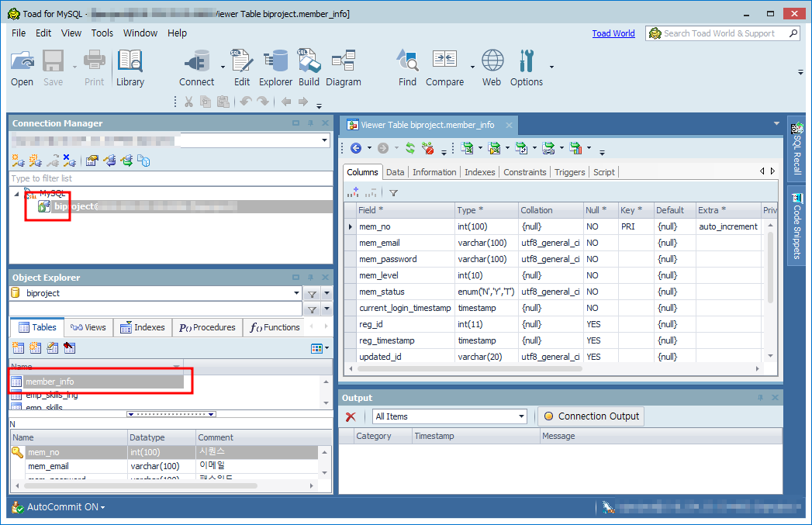Click the Connect plug icon
812x525 pixels.
197,61
